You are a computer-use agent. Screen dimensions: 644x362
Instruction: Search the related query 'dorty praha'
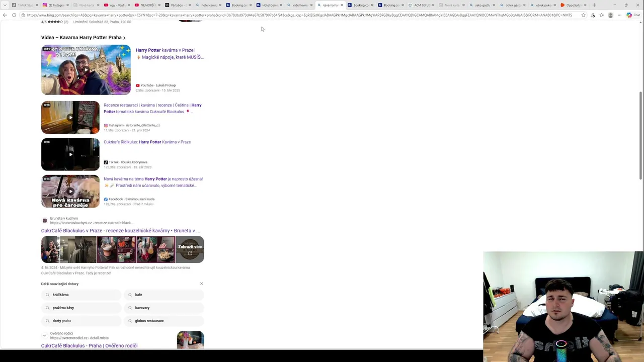click(82, 321)
